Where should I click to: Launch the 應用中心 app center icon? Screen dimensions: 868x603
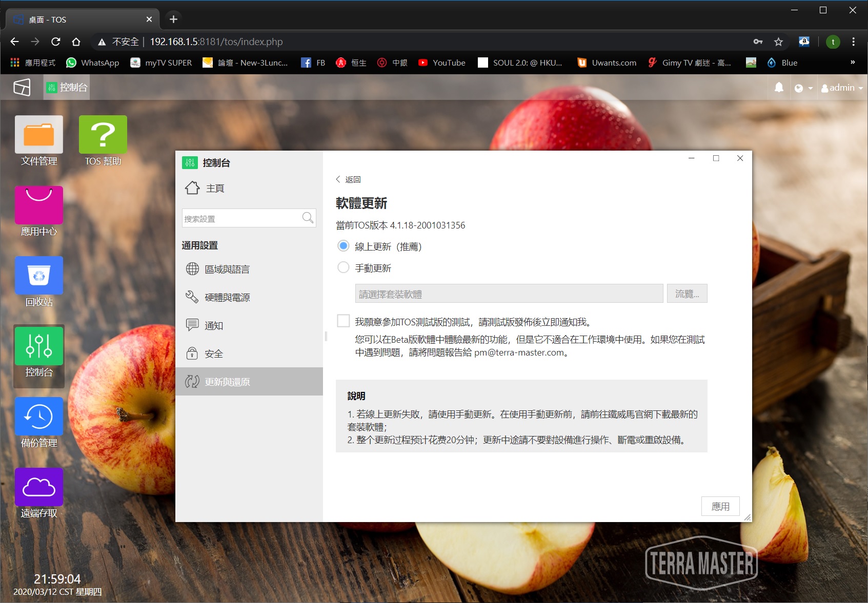point(39,205)
